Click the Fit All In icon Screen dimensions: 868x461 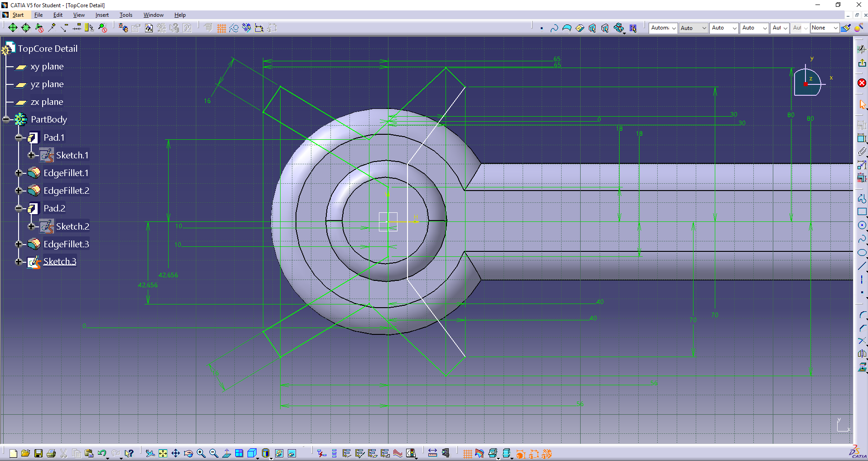(163, 453)
